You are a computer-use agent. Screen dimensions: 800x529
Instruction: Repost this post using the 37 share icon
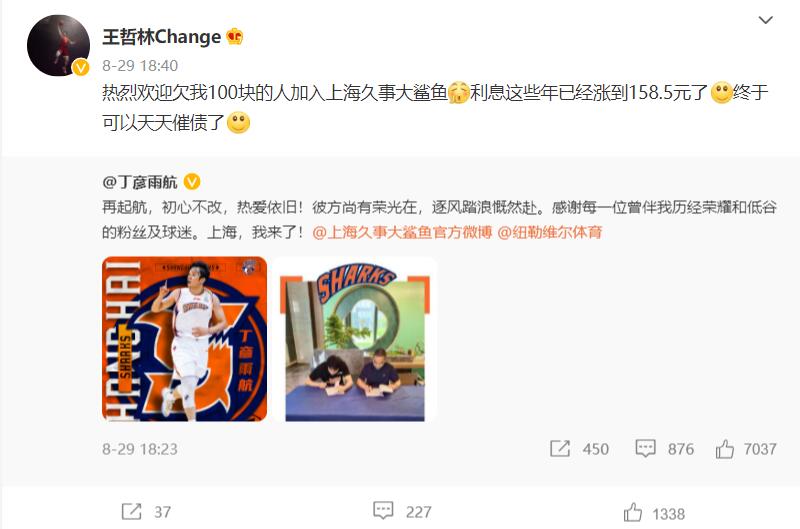coord(131,511)
